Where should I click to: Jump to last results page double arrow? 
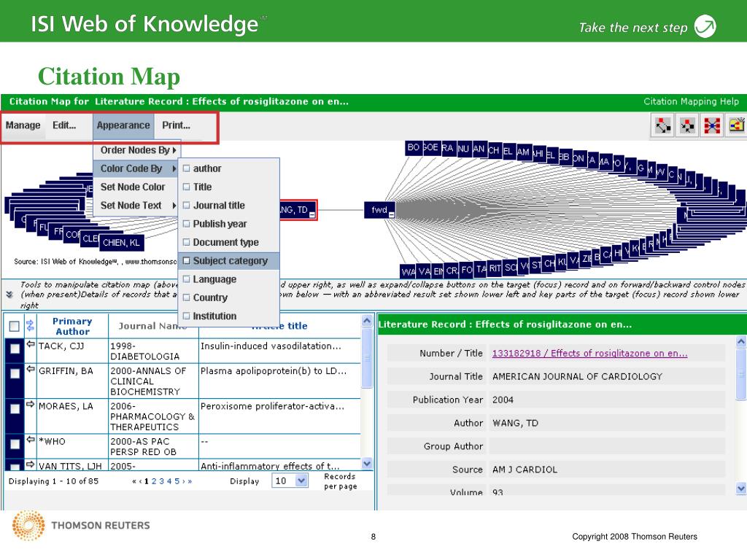click(x=190, y=481)
